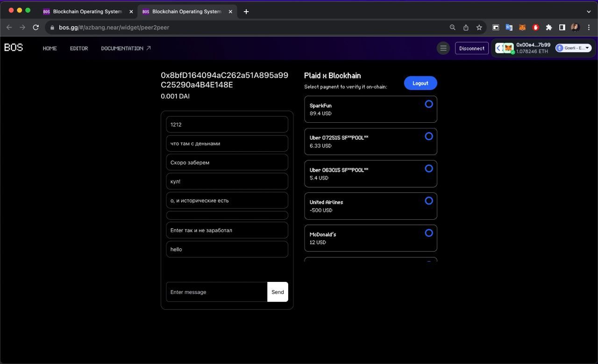Click the message 'что там с деньнами'
The height and width of the screenshot is (364, 598).
[227, 144]
